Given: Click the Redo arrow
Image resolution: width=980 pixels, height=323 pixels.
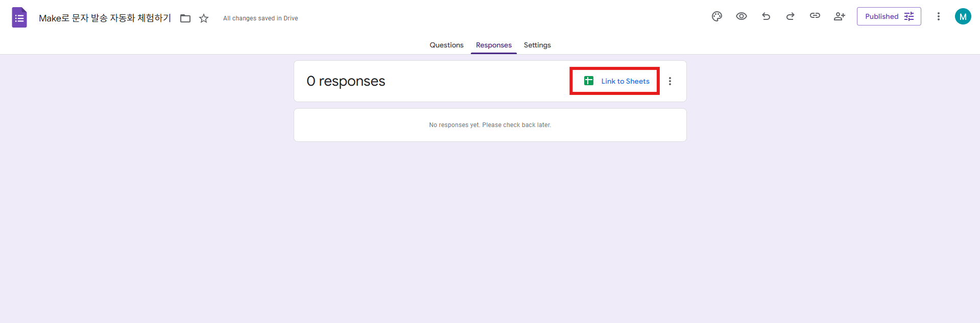Looking at the screenshot, I should point(790,16).
